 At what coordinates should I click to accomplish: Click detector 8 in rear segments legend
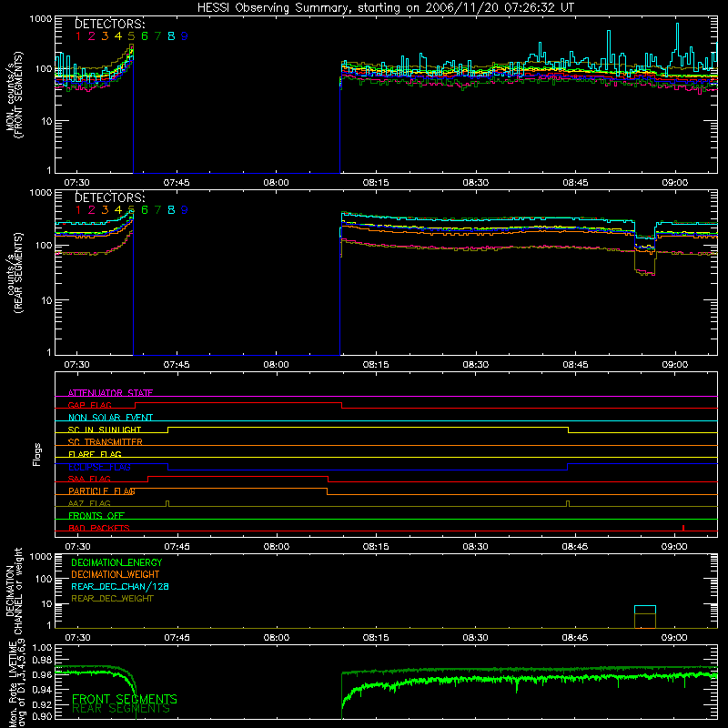[171, 210]
